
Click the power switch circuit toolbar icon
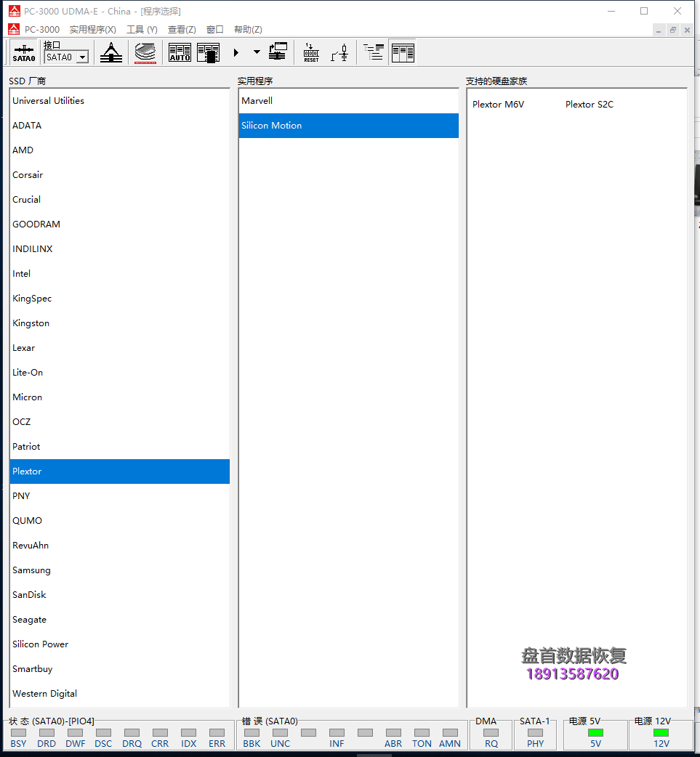point(339,52)
